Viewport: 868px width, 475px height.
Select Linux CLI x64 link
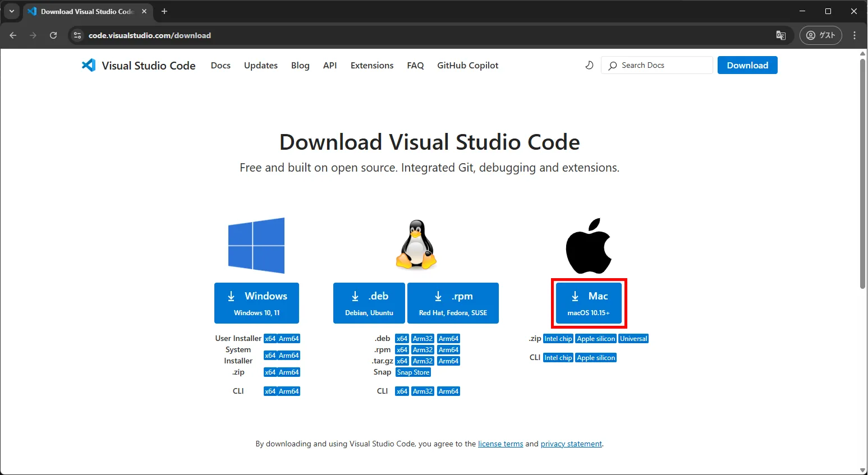(402, 391)
